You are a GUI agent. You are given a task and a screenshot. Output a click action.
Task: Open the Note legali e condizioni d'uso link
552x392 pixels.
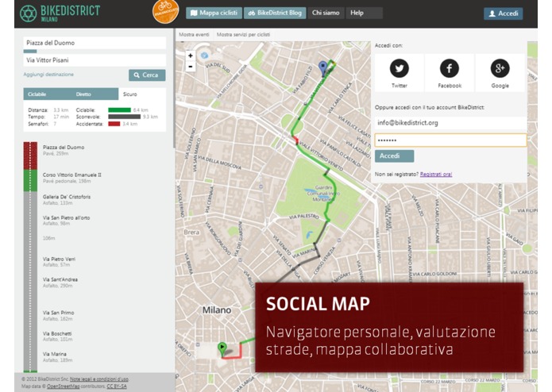tap(99, 379)
